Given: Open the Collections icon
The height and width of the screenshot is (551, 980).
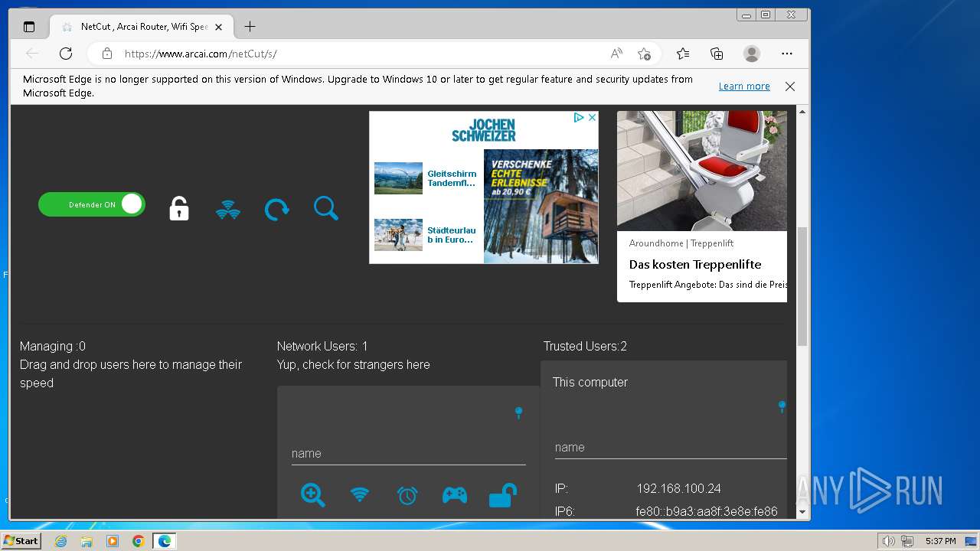Looking at the screenshot, I should (717, 54).
